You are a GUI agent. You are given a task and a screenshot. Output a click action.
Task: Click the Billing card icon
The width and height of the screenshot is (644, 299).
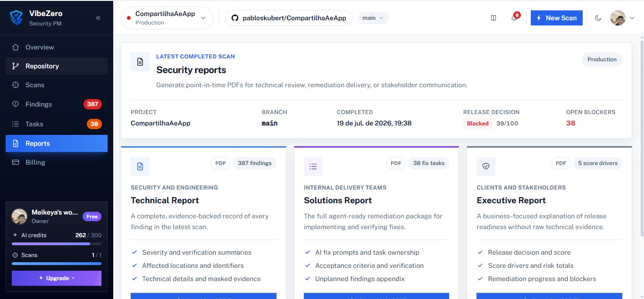click(x=16, y=162)
